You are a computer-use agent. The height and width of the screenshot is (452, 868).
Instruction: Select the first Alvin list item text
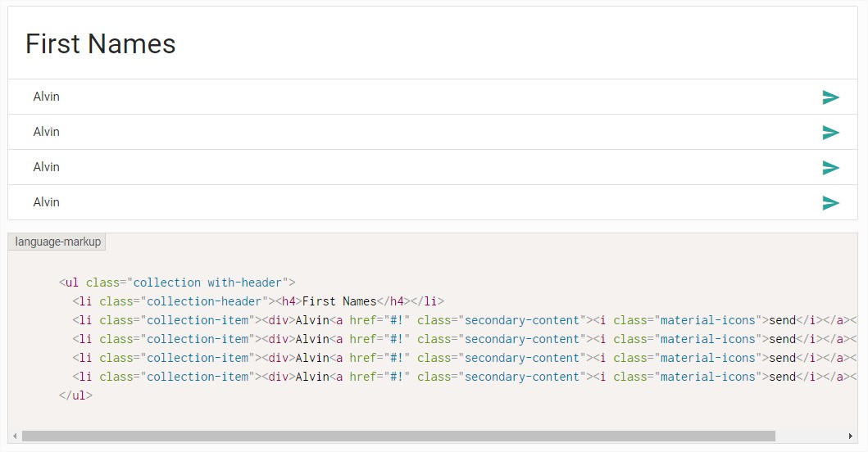click(x=47, y=97)
